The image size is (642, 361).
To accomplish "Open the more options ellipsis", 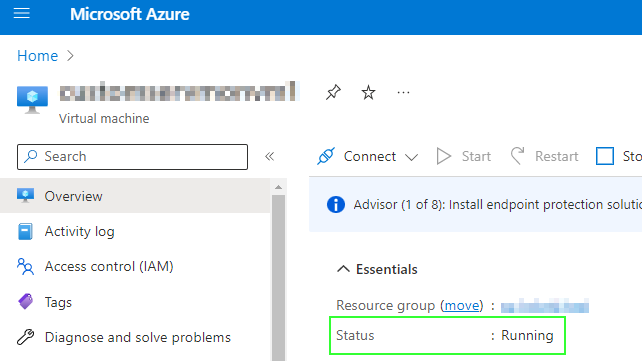I will point(403,93).
